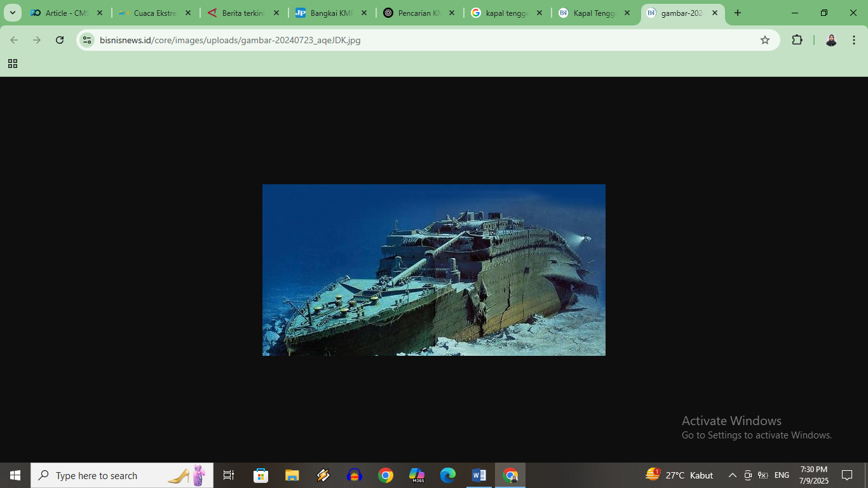
Task: View site information icon in address bar
Action: click(88, 40)
